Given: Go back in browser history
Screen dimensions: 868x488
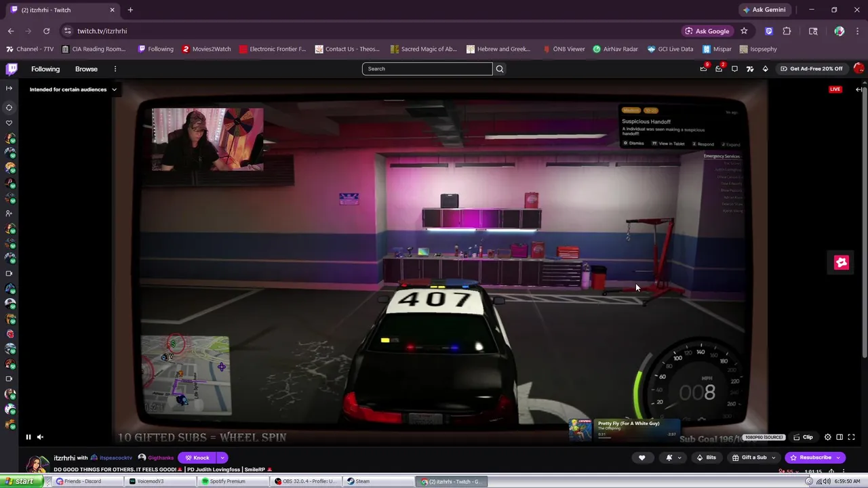Looking at the screenshot, I should 11,31.
